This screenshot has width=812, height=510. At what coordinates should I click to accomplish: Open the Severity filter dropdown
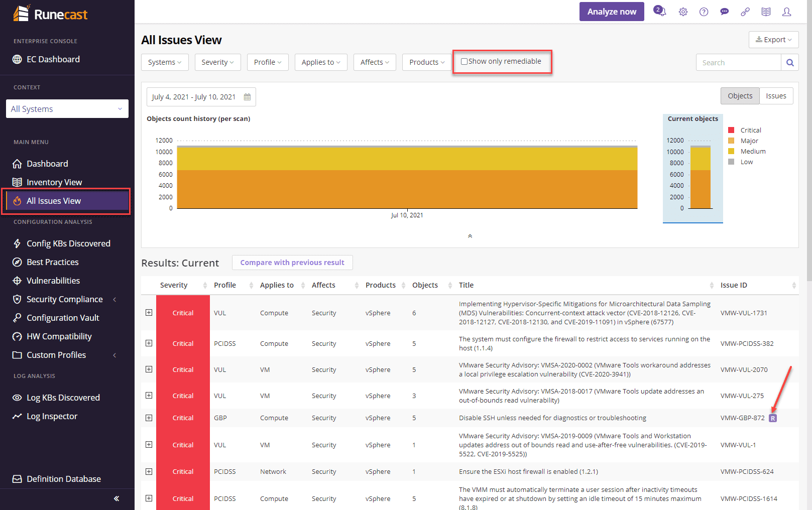pos(217,62)
